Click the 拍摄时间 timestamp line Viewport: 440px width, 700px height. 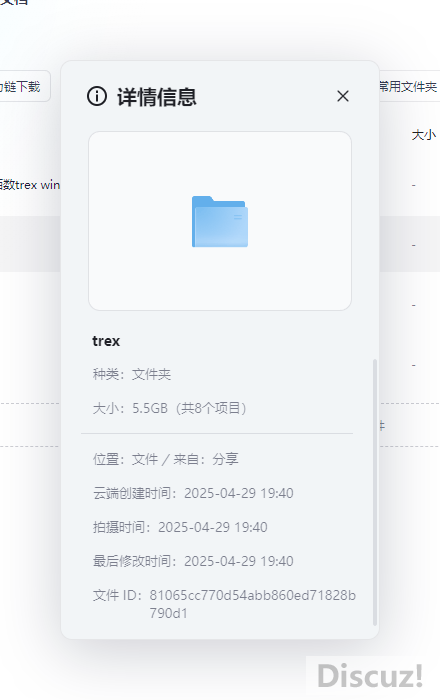tap(180, 527)
